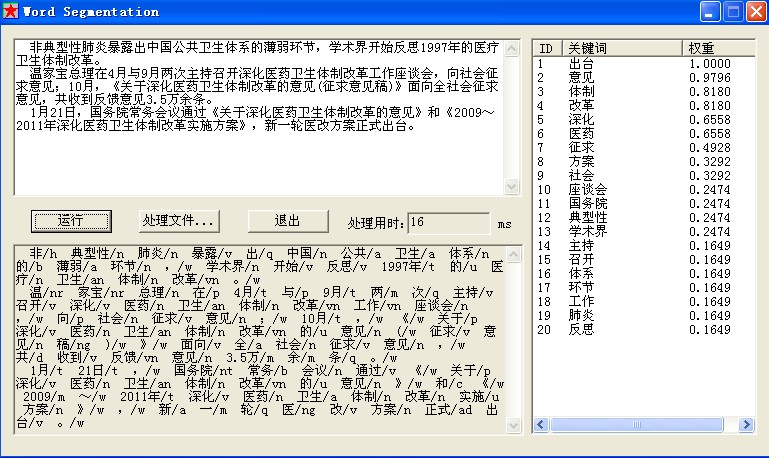
Task: Click the keyword list horizontal scrollbar thumb
Action: 637,424
